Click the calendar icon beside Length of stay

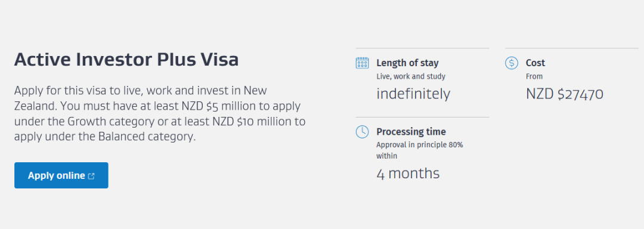362,63
